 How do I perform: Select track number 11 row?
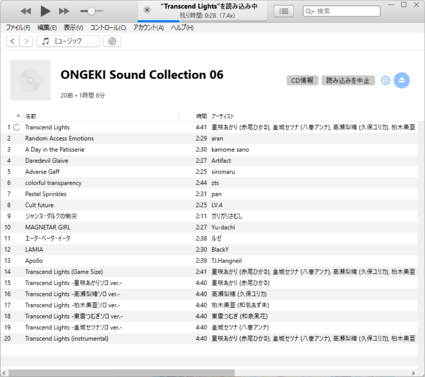209,238
